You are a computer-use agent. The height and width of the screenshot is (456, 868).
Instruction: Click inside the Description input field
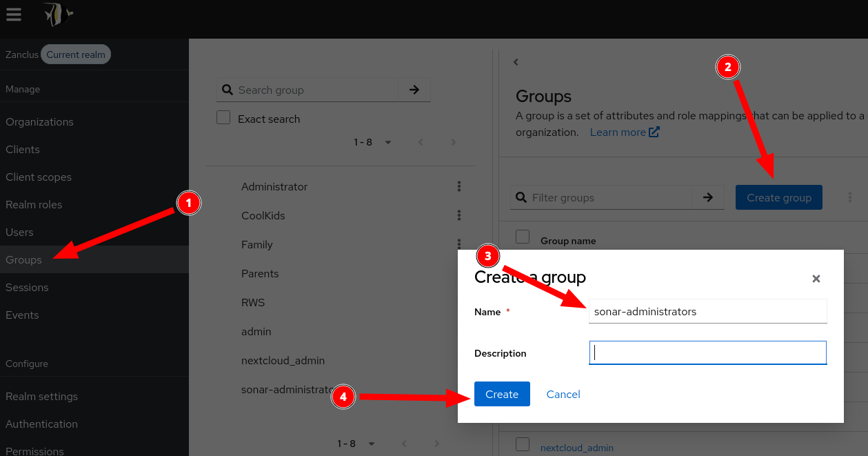click(707, 353)
